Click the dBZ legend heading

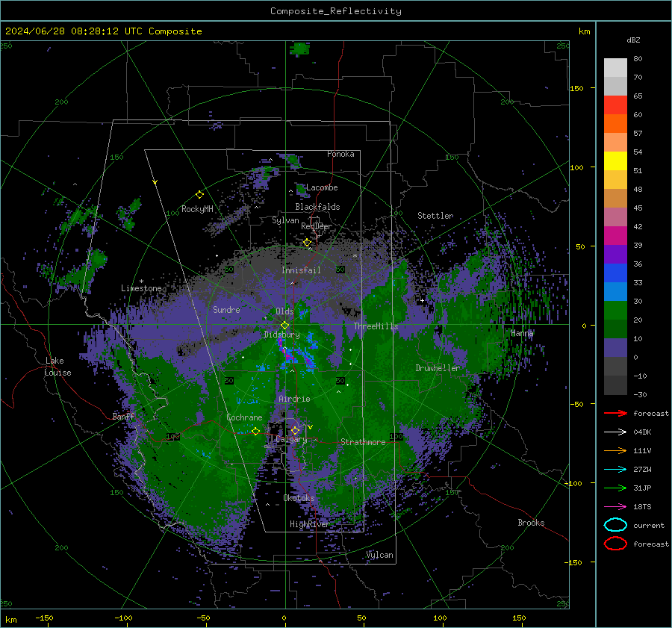click(x=633, y=40)
